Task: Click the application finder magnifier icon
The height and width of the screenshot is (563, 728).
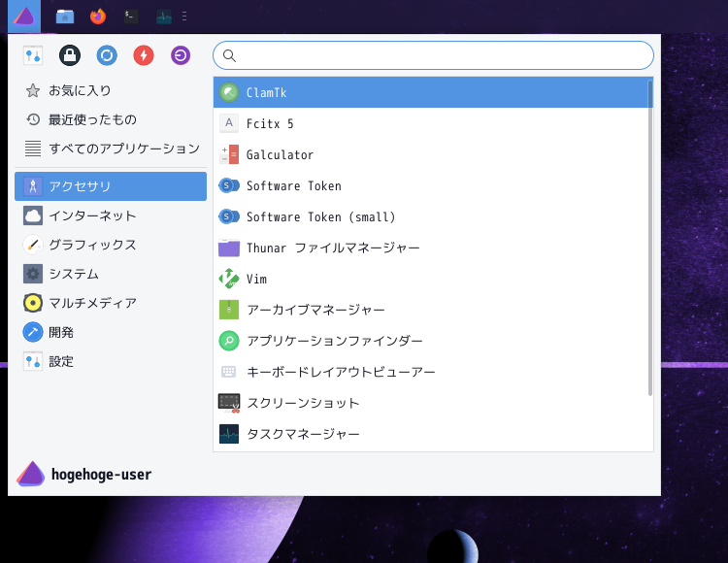Action: click(229, 341)
